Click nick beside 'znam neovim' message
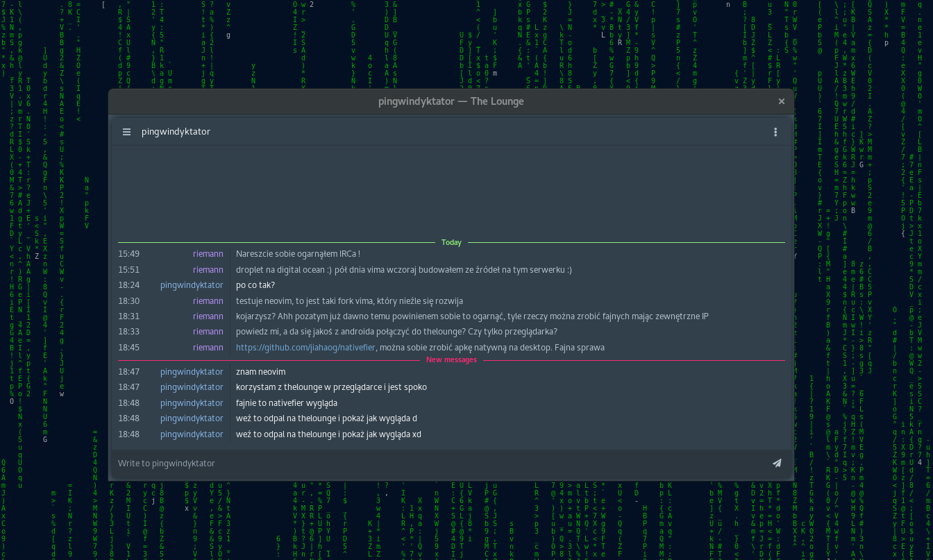This screenshot has width=933, height=560. click(x=192, y=372)
